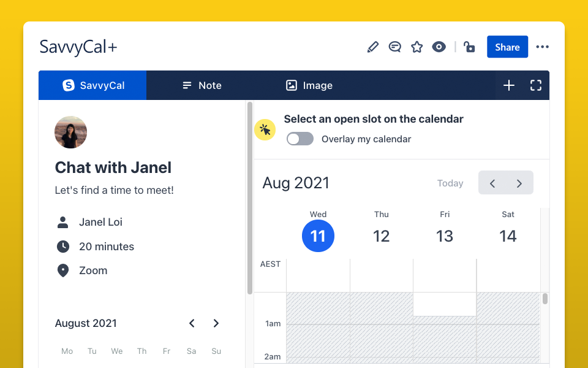Click the Share button
Image resolution: width=588 pixels, height=368 pixels.
507,47
